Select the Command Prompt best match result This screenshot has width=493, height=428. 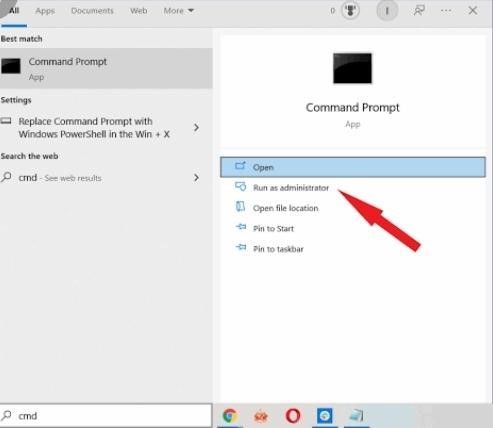[106, 68]
